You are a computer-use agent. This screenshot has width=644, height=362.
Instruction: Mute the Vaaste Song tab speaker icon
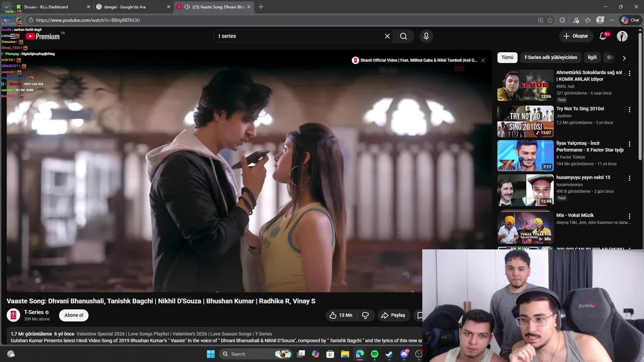point(187,7)
